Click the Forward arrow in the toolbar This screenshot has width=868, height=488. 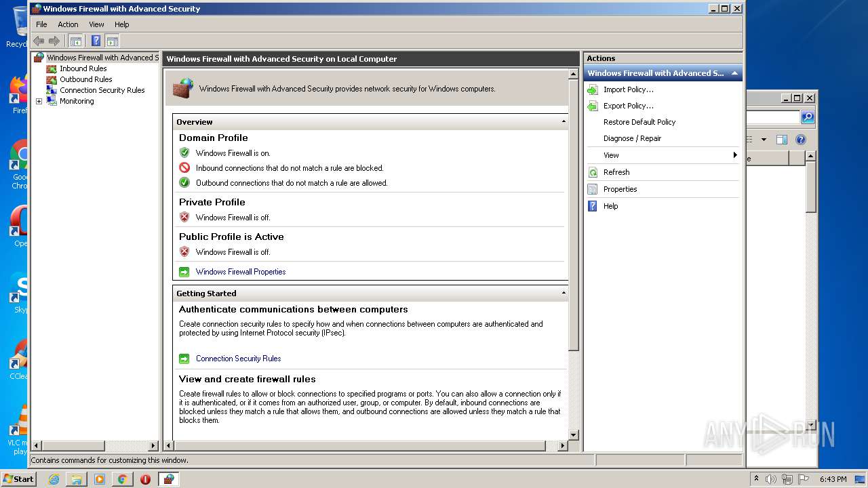54,41
